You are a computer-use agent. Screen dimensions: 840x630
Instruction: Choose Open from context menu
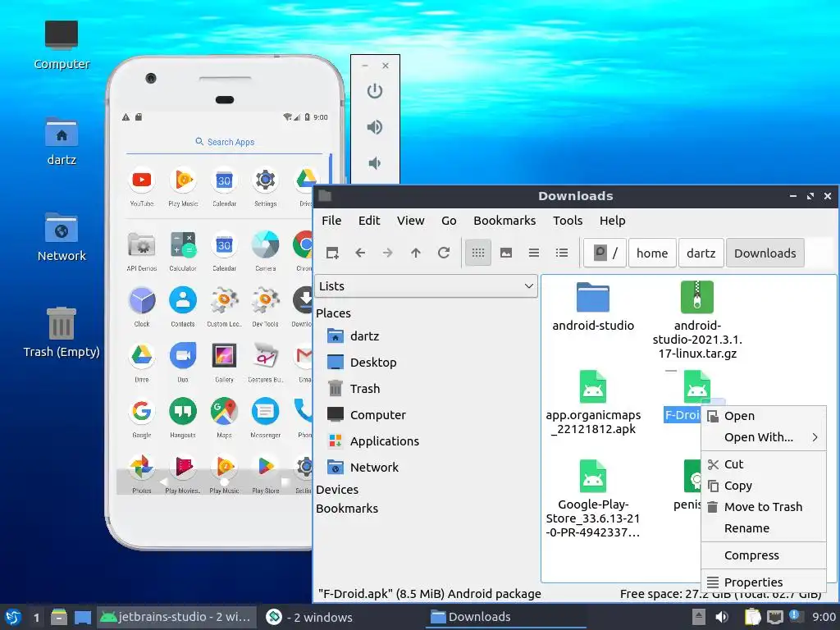click(x=764, y=416)
